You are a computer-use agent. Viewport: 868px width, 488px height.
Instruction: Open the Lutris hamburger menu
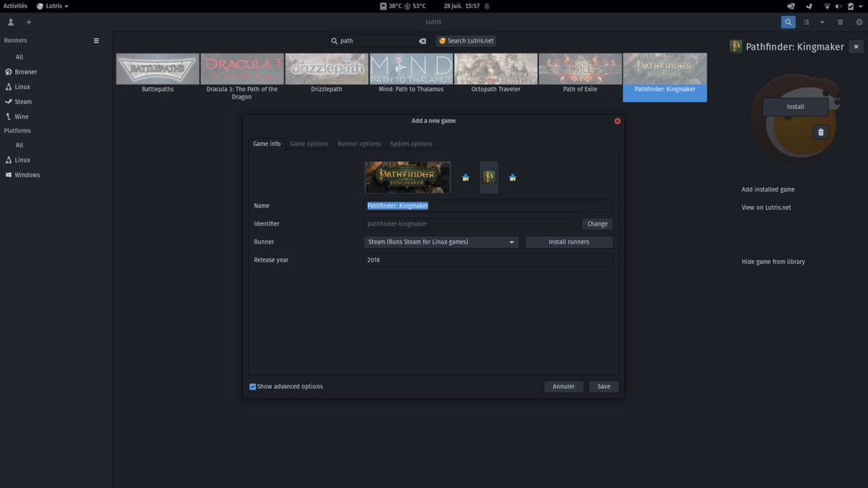pyautogui.click(x=840, y=22)
